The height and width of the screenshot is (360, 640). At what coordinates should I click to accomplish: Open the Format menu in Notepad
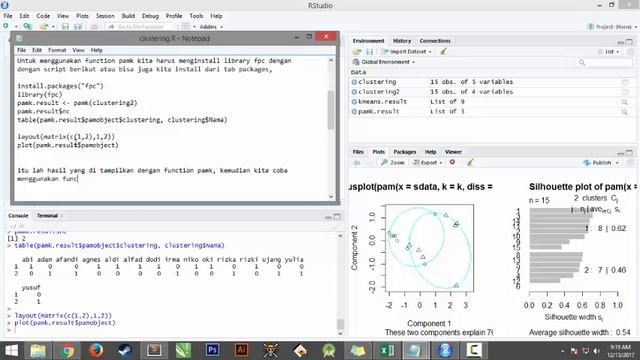[x=57, y=50]
